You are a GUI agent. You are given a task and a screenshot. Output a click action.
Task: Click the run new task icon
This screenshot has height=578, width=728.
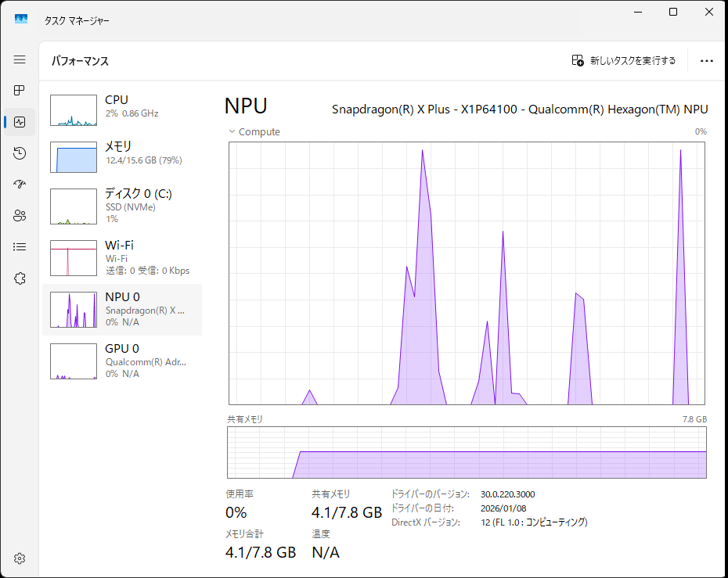(578, 60)
